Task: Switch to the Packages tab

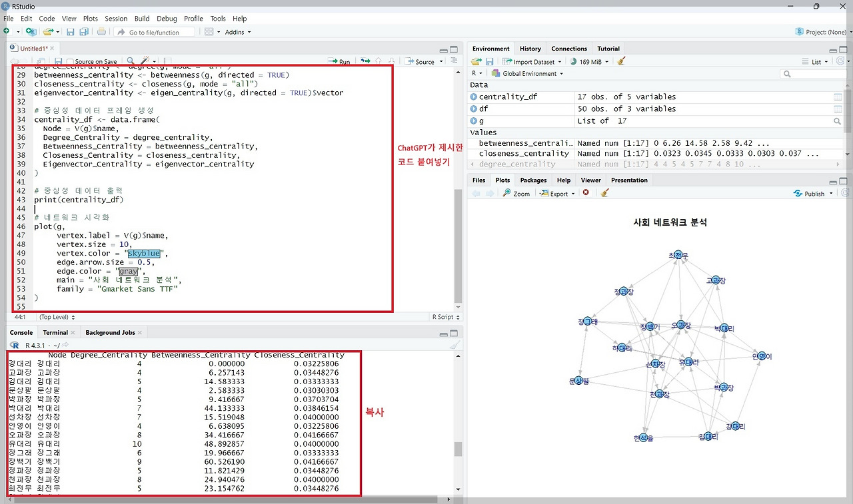Action: [533, 180]
